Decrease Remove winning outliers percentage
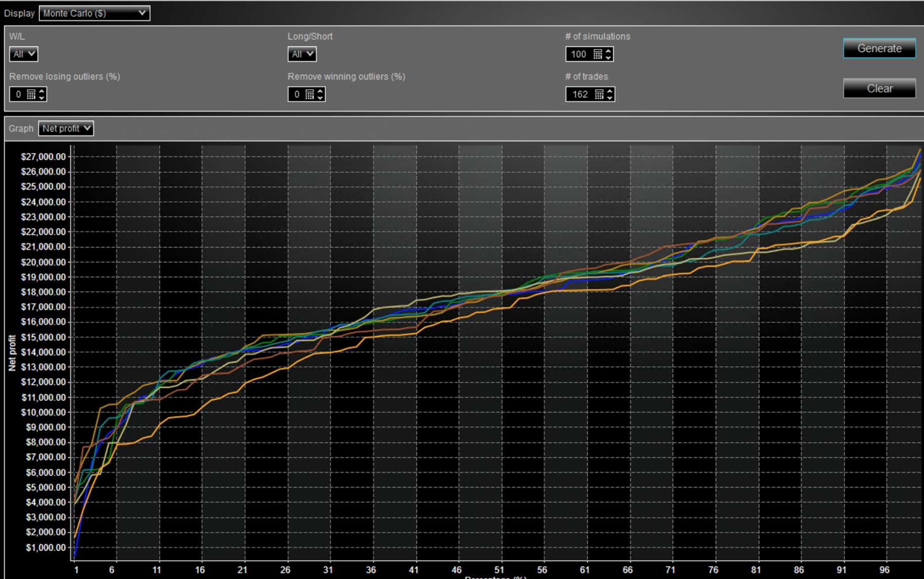Viewport: 924px width, 579px height. 320,97
